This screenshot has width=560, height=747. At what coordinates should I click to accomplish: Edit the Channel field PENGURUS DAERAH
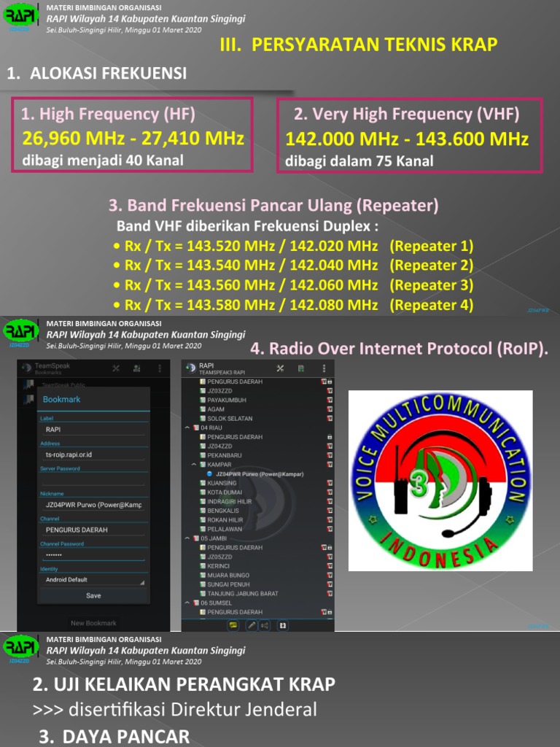[x=93, y=530]
